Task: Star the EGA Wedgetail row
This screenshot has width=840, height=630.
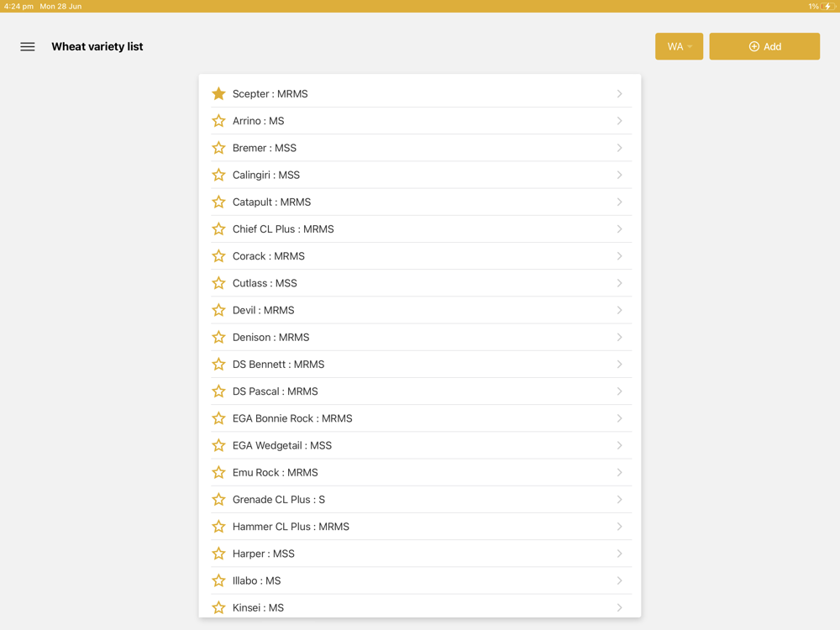Action: tap(218, 445)
